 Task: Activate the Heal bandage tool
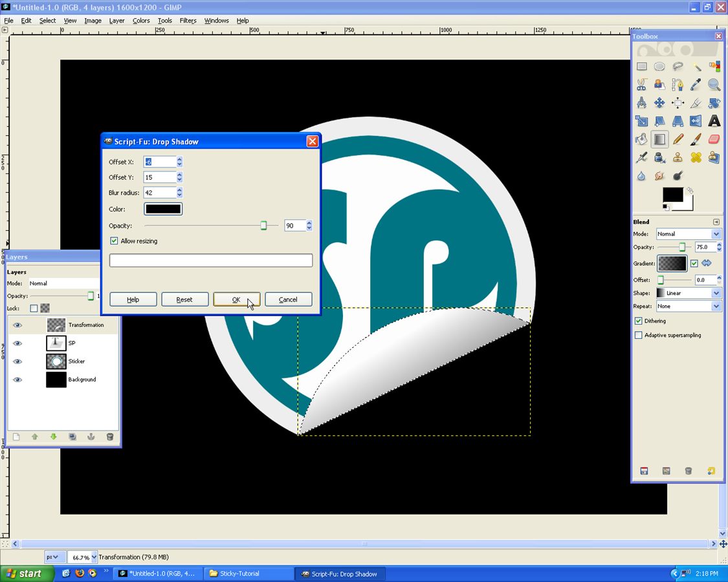pos(696,157)
